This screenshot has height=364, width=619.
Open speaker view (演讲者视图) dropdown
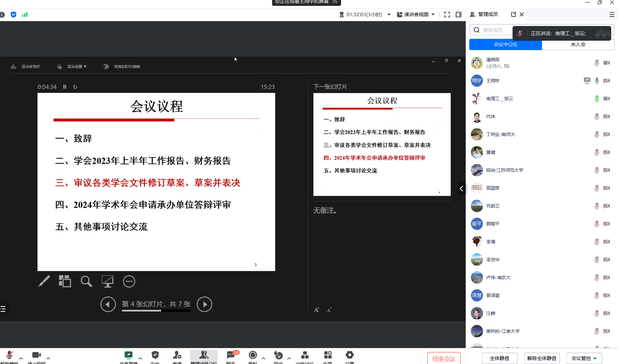click(x=416, y=15)
